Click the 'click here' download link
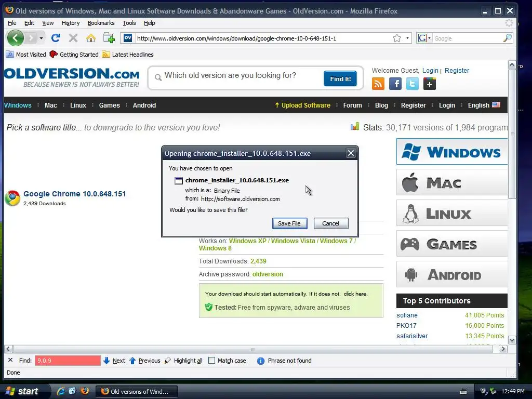The image size is (532, 399). 355,294
